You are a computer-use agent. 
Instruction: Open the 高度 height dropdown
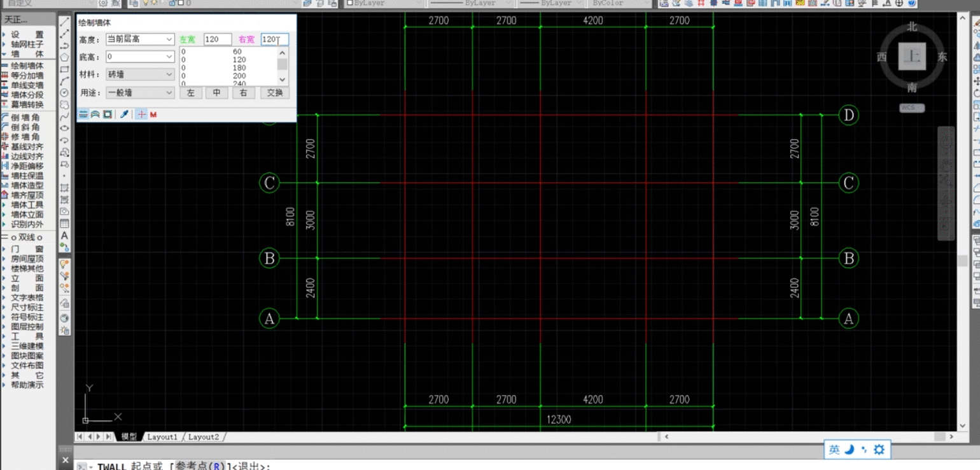pos(169,39)
